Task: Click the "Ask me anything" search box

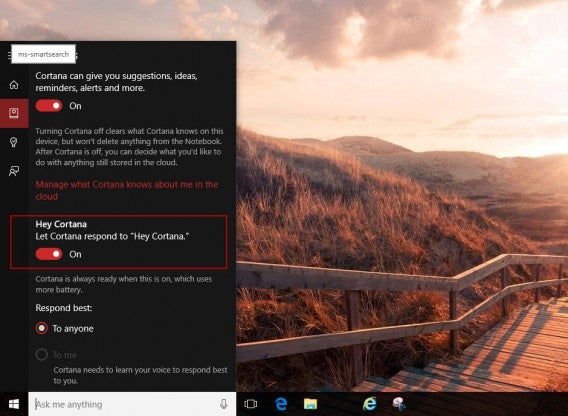Action: [x=132, y=404]
